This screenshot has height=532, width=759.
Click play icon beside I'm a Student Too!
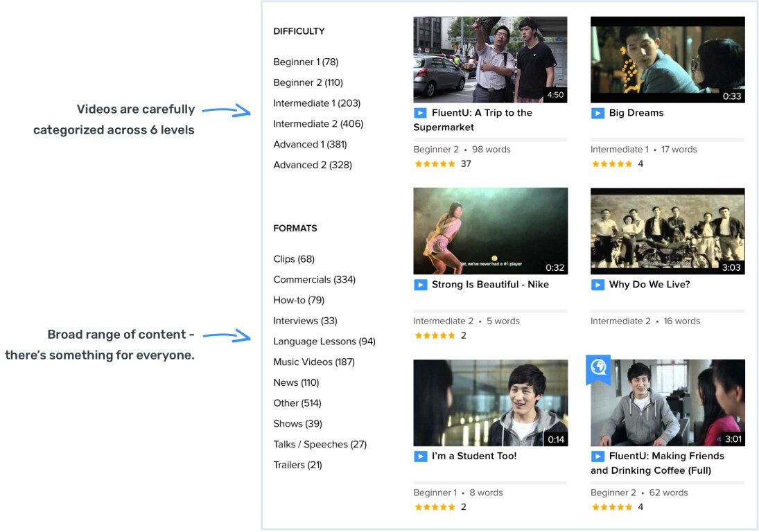(x=420, y=456)
